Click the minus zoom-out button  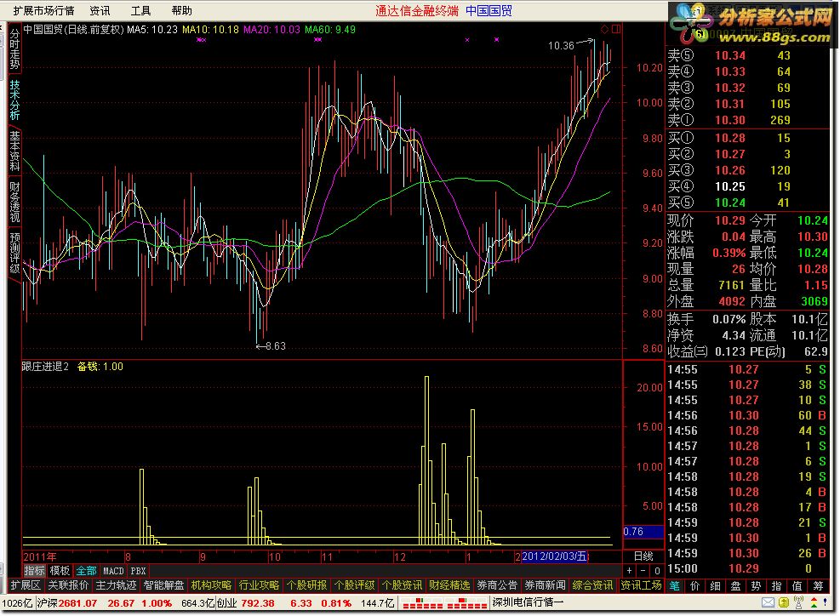643,571
